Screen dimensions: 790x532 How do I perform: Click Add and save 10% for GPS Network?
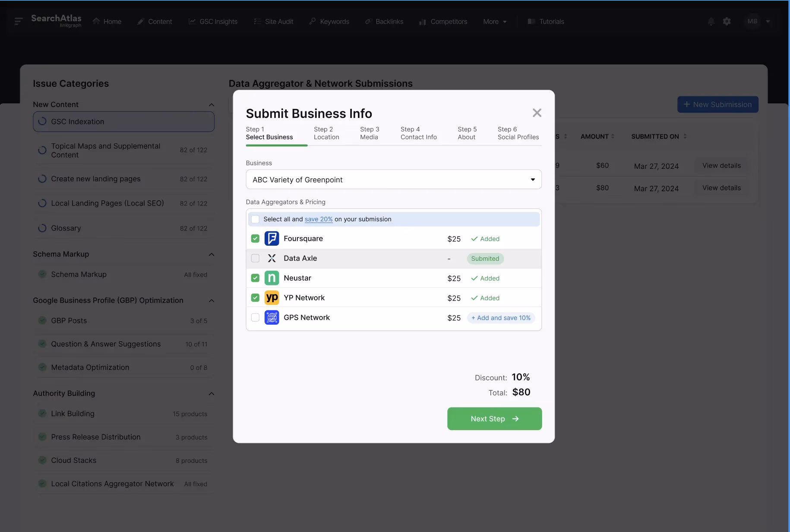(501, 318)
